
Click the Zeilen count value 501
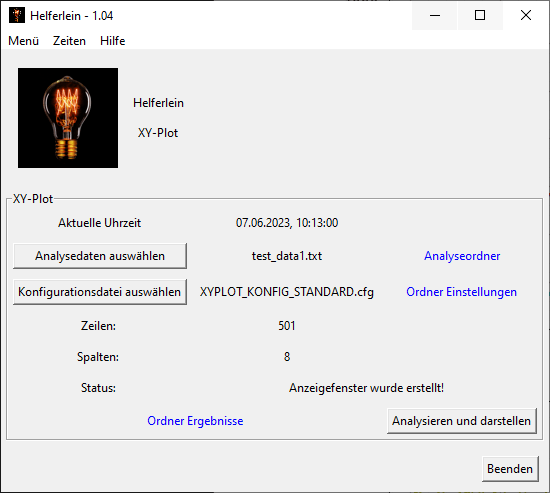287,326
